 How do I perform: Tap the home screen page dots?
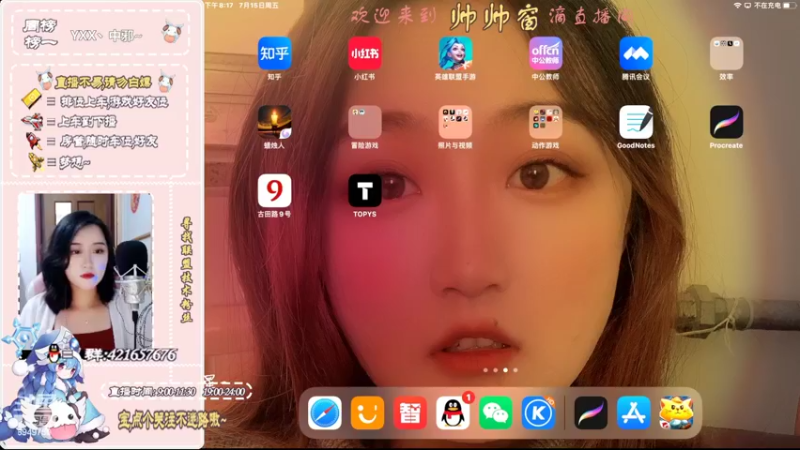(x=501, y=370)
